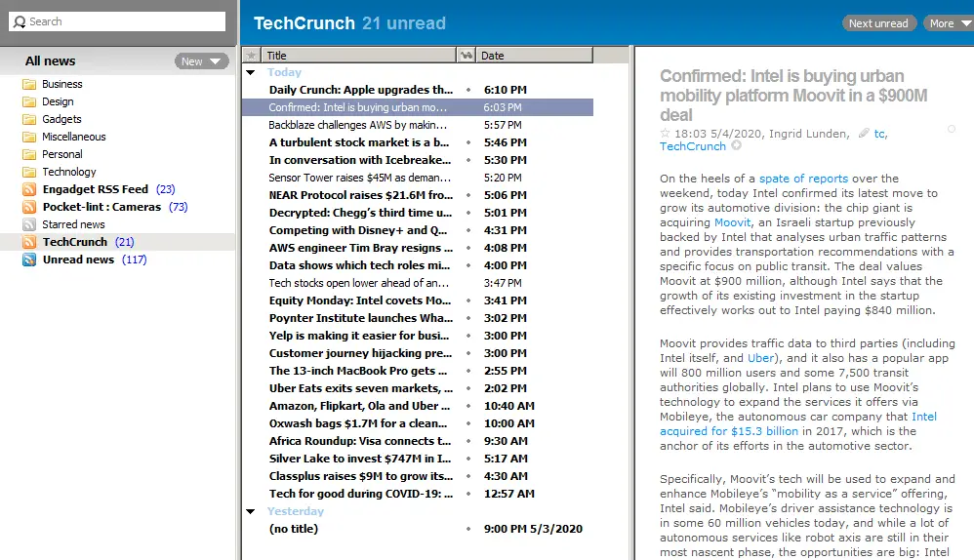Select the Miscellaneous folder
The height and width of the screenshot is (560, 974).
click(74, 137)
